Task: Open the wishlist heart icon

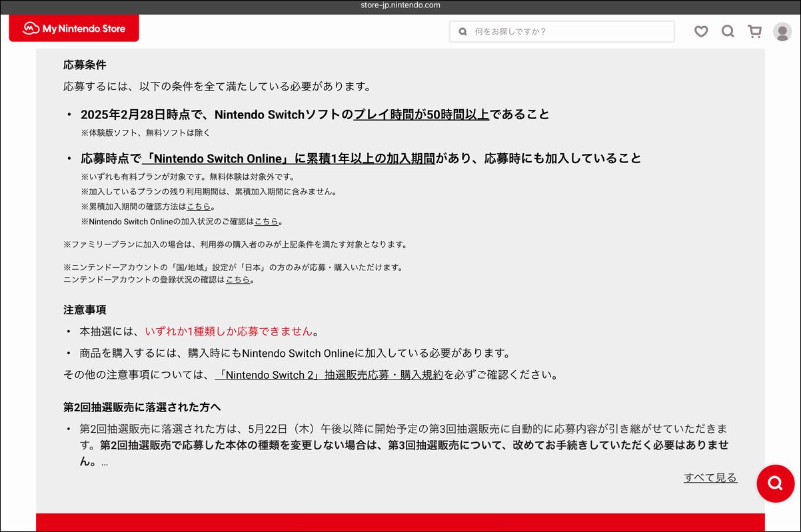Action: [x=701, y=31]
